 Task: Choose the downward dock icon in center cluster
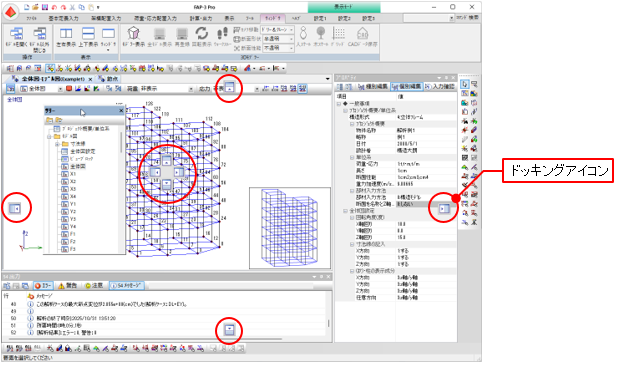167,184
